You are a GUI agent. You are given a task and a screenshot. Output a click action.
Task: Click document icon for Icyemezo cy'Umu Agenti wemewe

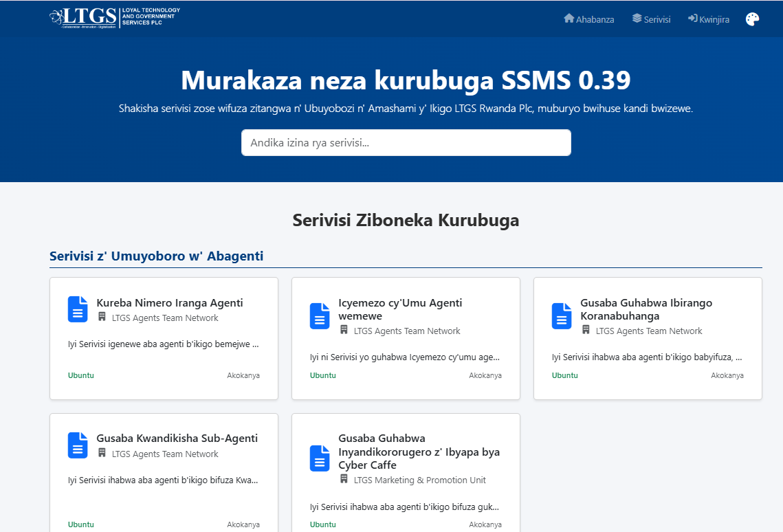click(x=320, y=316)
